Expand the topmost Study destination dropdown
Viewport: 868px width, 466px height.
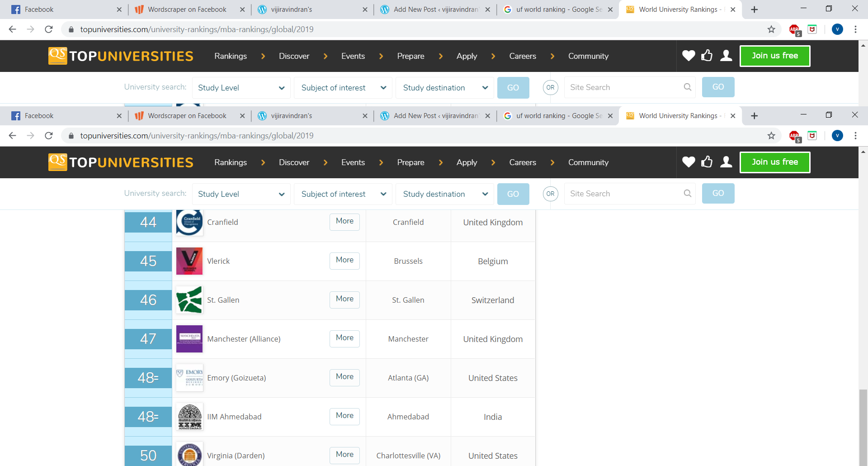click(x=445, y=88)
